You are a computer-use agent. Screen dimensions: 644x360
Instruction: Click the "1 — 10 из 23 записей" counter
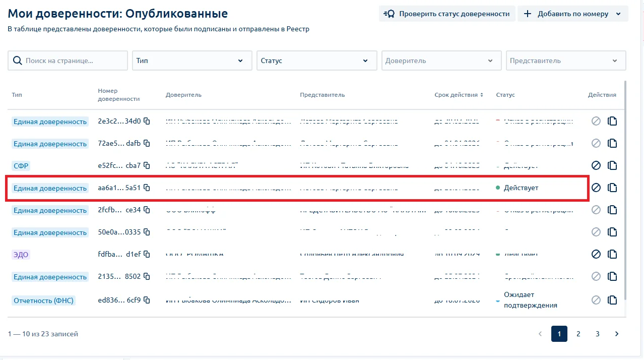click(43, 334)
